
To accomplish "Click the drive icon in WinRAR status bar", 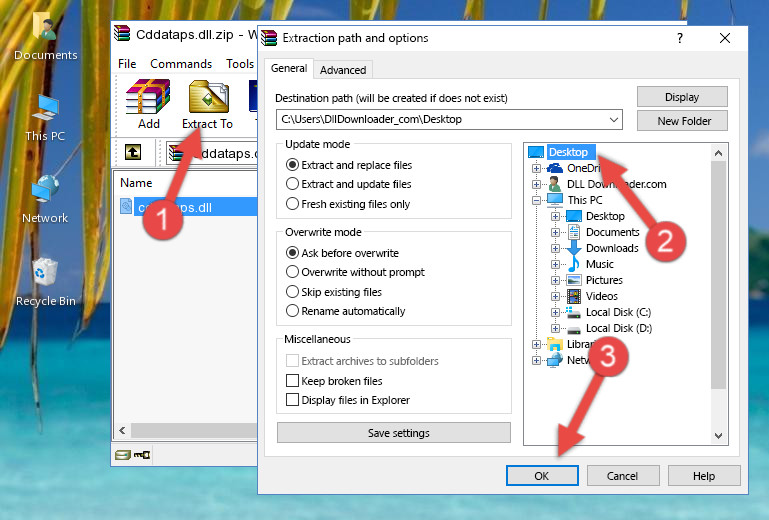I will click(x=123, y=455).
